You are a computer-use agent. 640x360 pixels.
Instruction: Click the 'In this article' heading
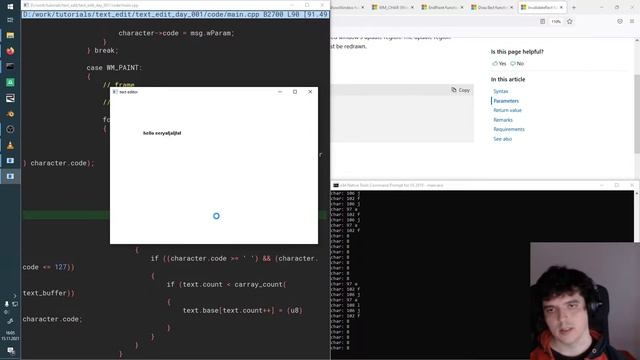pos(508,79)
